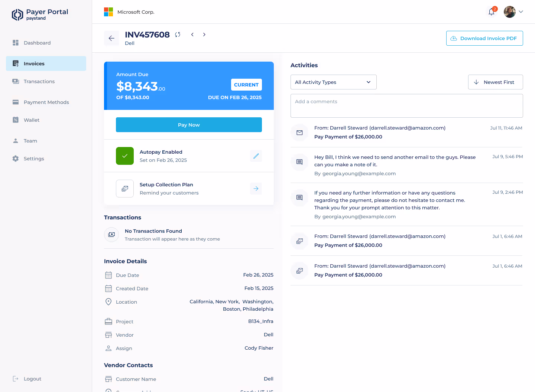The image size is (535, 392).
Task: Toggle Newest First sort order
Action: click(x=496, y=82)
